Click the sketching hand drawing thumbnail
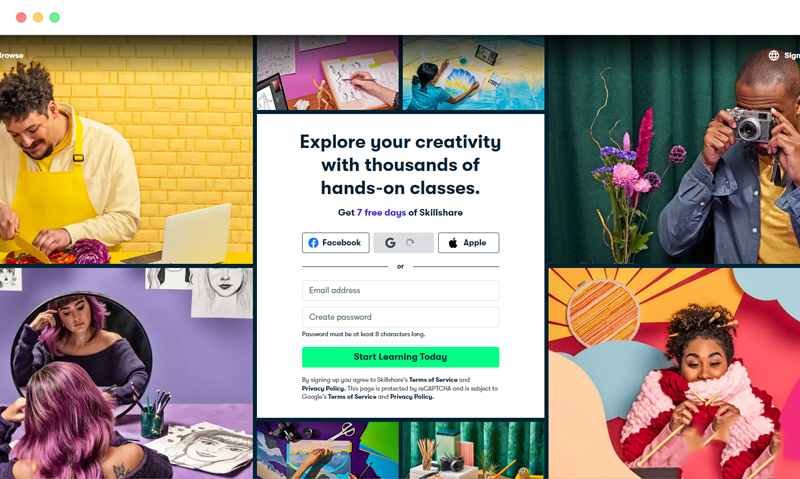The width and height of the screenshot is (800, 479). coord(328,73)
